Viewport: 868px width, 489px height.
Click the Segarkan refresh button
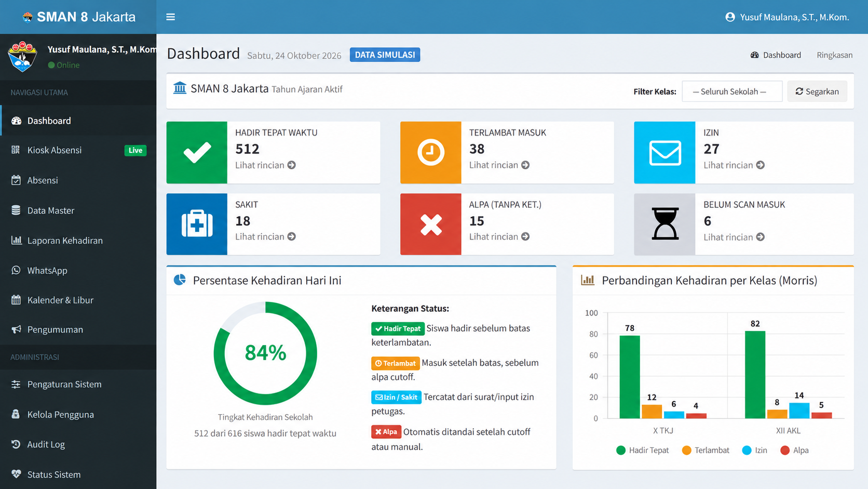[x=817, y=91]
